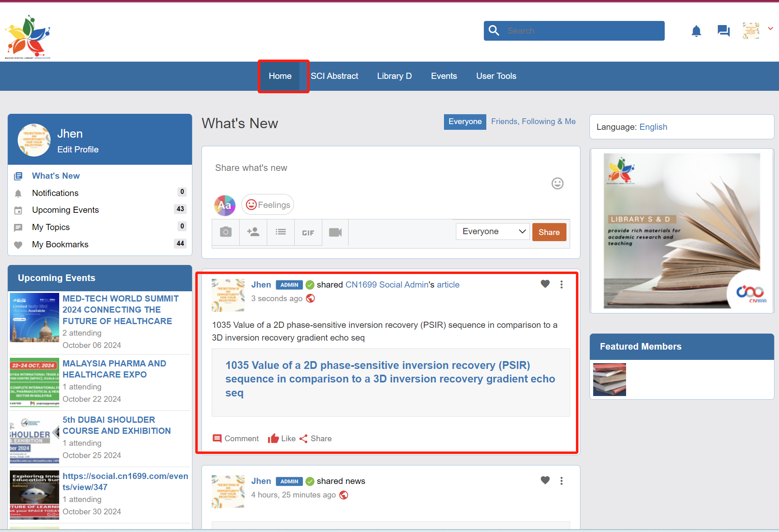Toggle the heart on shared article post
This screenshot has height=532, width=779.
(545, 284)
